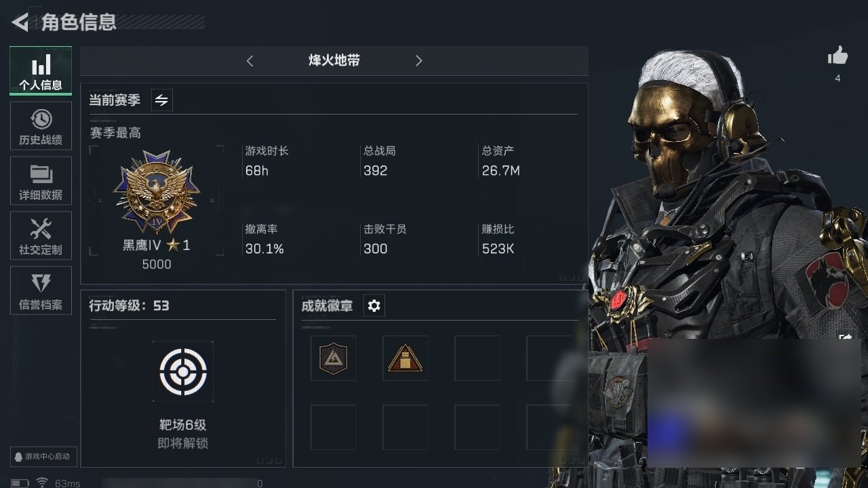
Task: Select the red pyramid achievement badge
Action: 405,359
